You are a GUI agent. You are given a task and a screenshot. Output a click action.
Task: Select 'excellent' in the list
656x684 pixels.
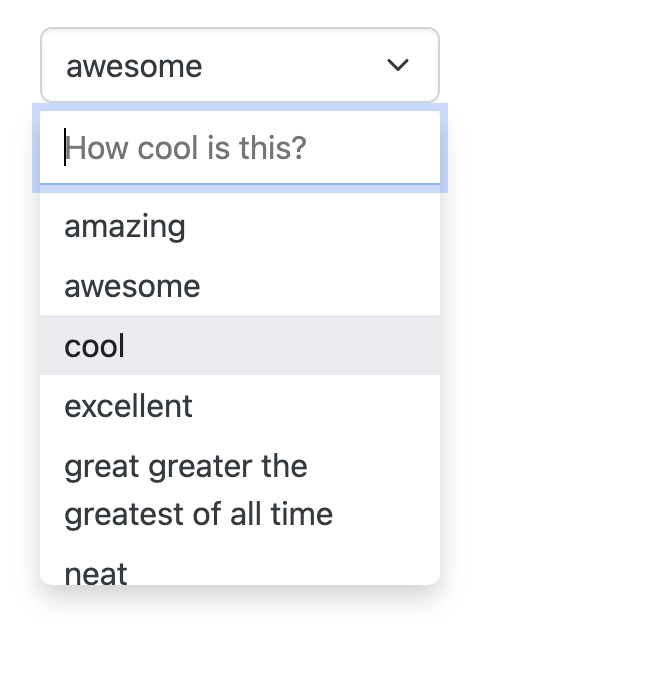click(239, 405)
